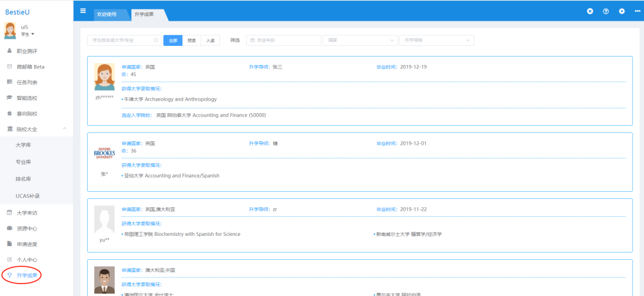
Task: Open the 升学导师 advisor dropdown
Action: (436, 40)
